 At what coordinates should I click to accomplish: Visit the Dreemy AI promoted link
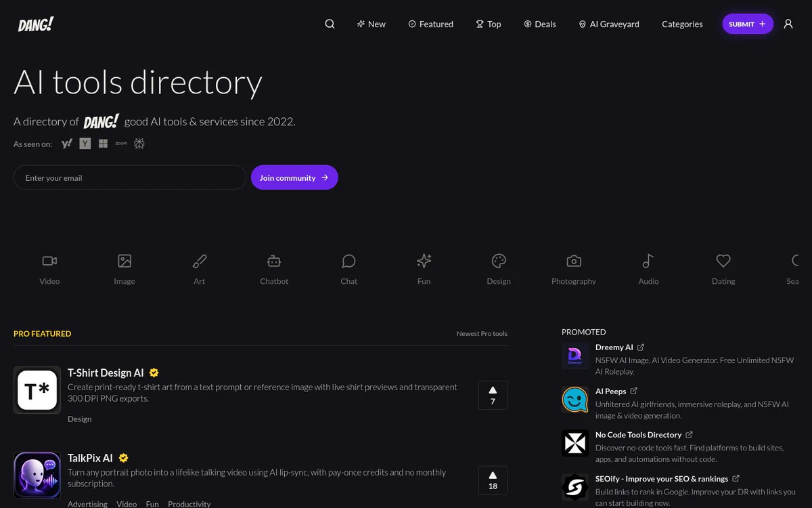click(x=614, y=347)
